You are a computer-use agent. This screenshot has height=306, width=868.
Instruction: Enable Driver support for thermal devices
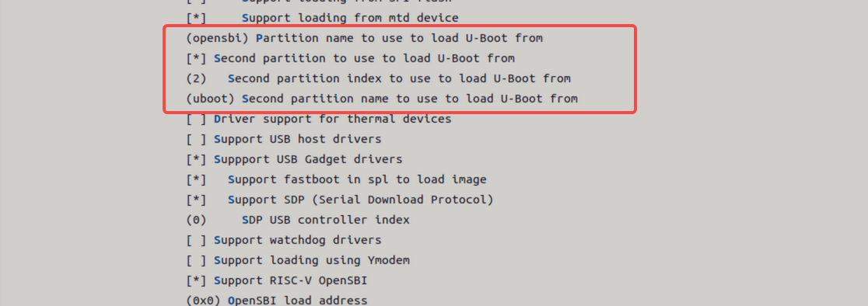pos(319,119)
